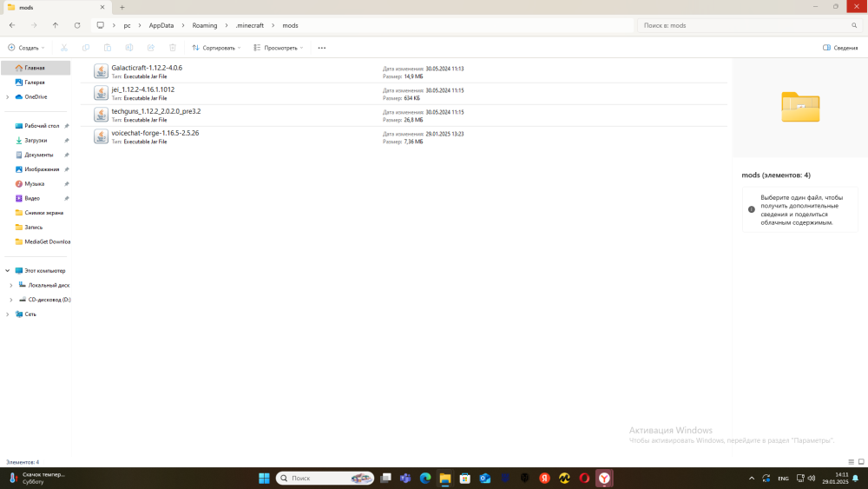Image resolution: width=868 pixels, height=489 pixels.
Task: Open the red Yandex icon on taskbar
Action: (x=545, y=478)
